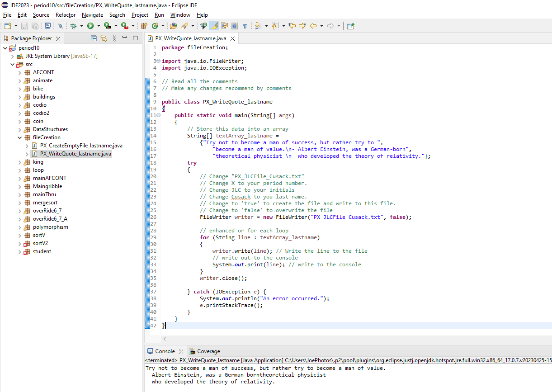
Task: Click the New Java Package icon
Action: coord(144,26)
